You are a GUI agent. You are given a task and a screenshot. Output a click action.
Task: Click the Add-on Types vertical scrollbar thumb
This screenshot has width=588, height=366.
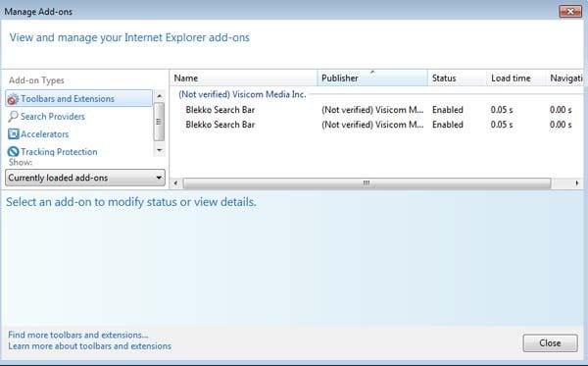(159, 122)
